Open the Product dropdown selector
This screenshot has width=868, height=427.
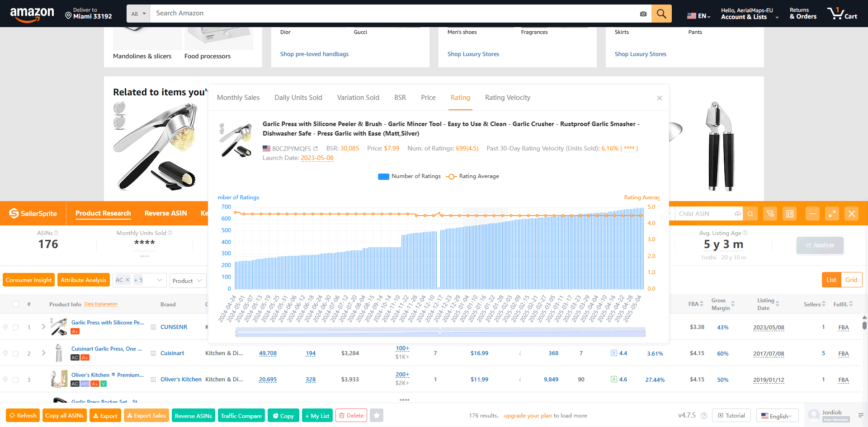188,281
